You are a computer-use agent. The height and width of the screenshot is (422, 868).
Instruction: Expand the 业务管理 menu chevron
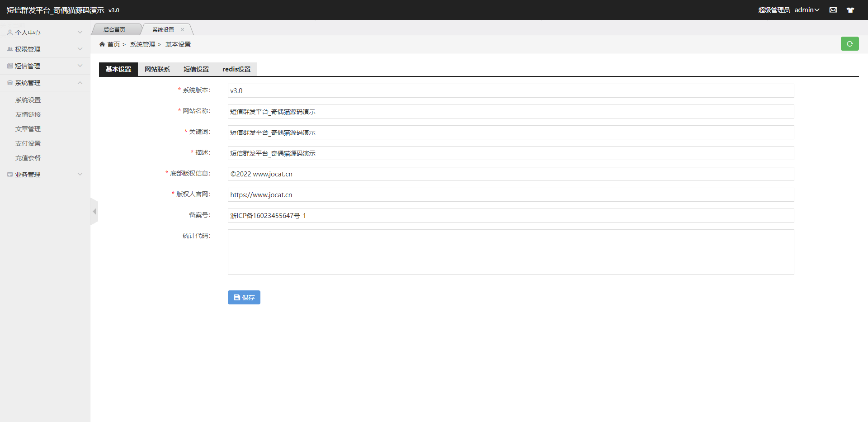coord(80,175)
